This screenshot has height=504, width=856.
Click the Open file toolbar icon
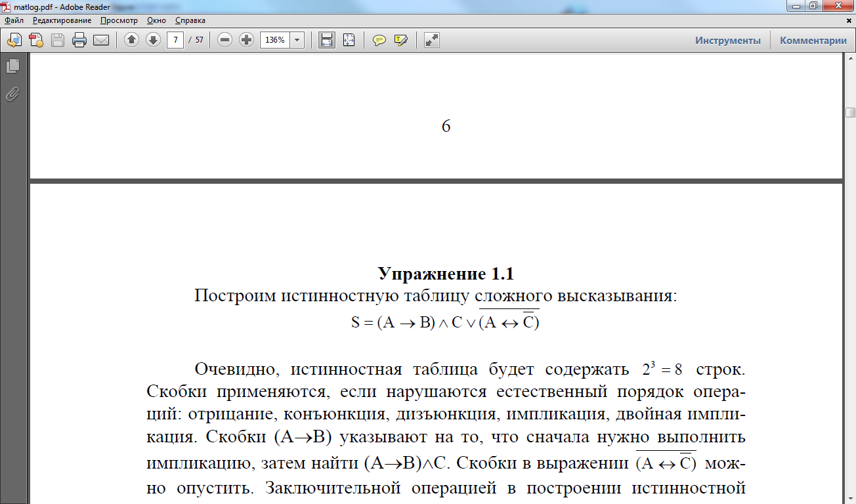(x=14, y=40)
